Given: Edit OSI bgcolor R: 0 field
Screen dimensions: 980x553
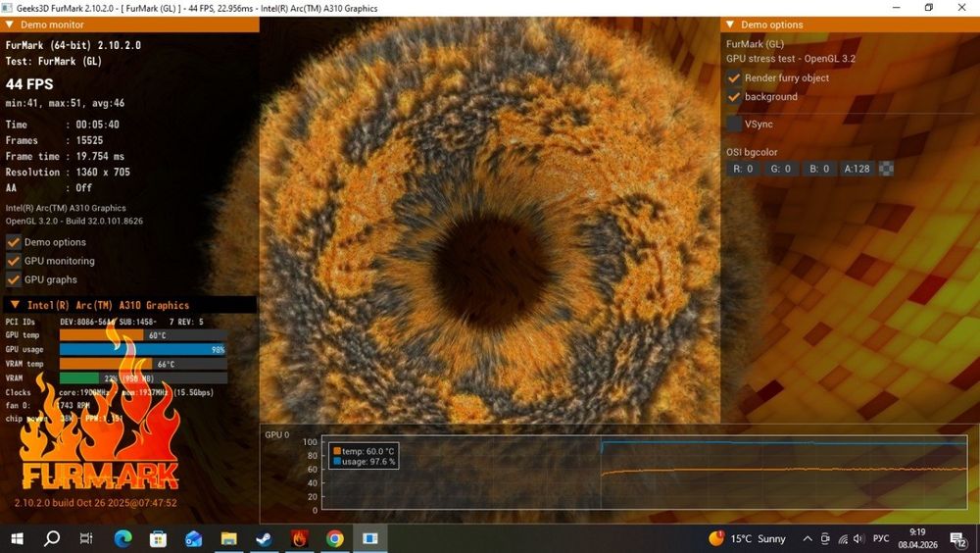Looking at the screenshot, I should click(743, 169).
